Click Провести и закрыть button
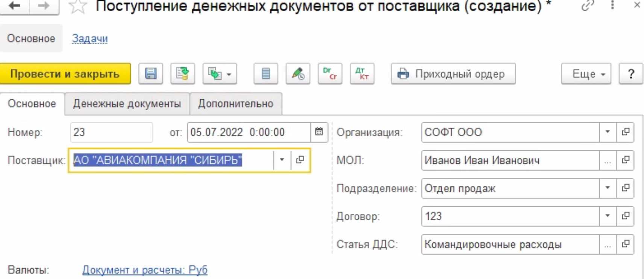Screen dimensions: 644x279 65,73
